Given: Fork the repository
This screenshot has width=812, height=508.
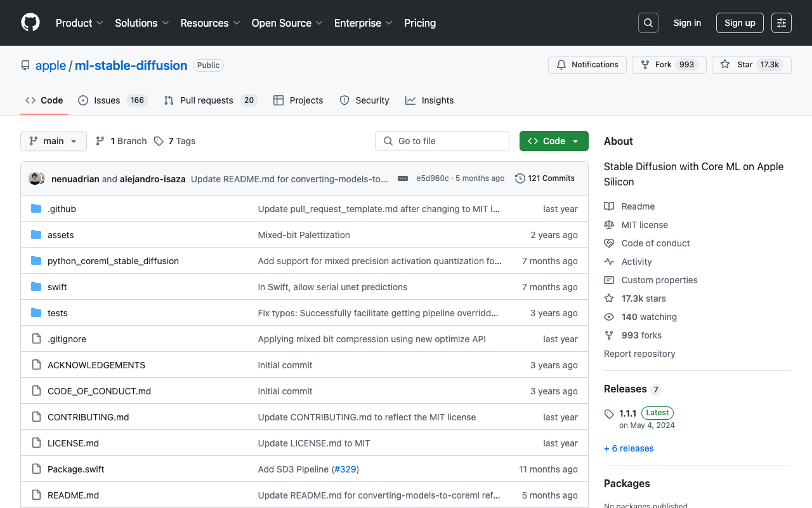Looking at the screenshot, I should [x=669, y=65].
